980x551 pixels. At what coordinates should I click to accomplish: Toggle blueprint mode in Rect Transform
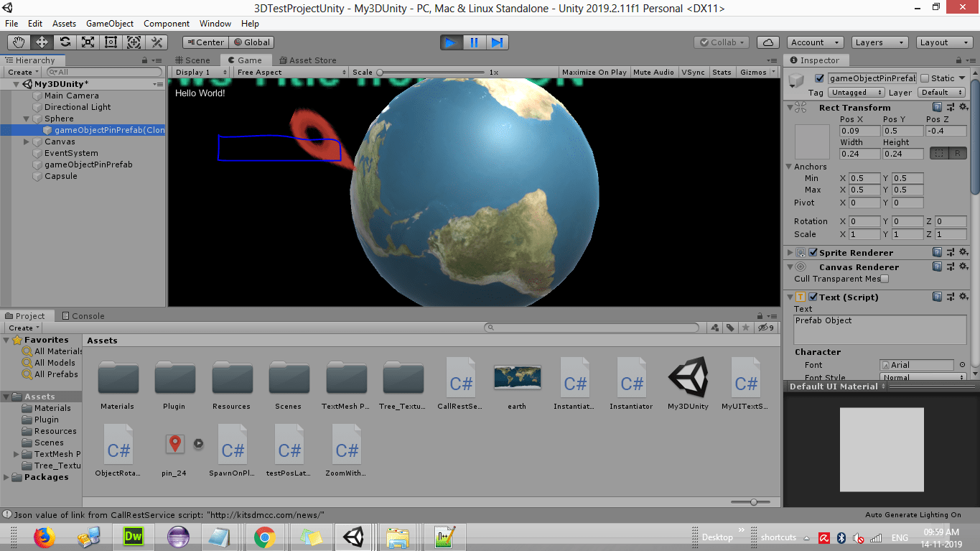coord(939,153)
